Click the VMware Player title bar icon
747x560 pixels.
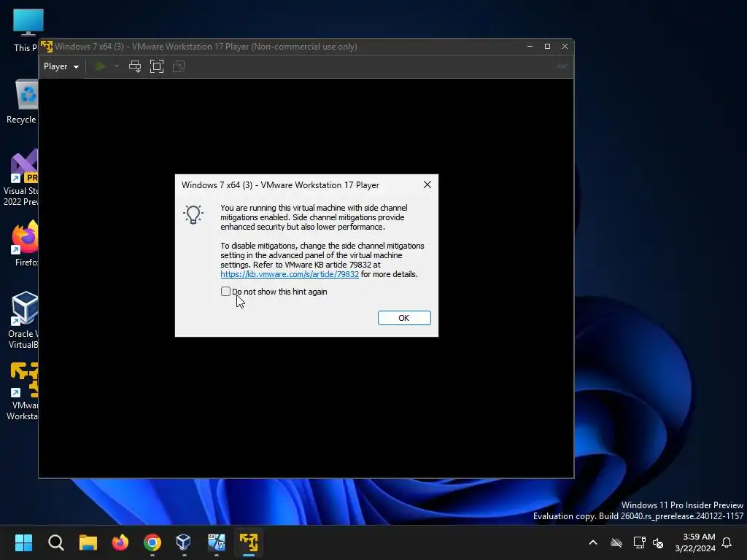click(x=46, y=46)
